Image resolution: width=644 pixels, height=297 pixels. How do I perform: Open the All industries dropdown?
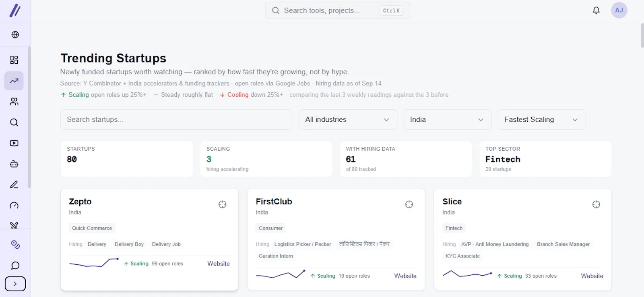(x=348, y=120)
